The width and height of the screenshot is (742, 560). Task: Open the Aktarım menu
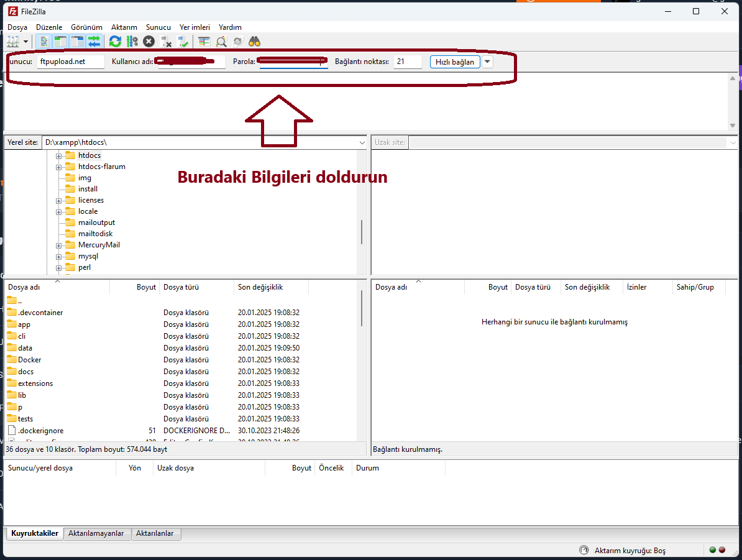[x=124, y=27]
